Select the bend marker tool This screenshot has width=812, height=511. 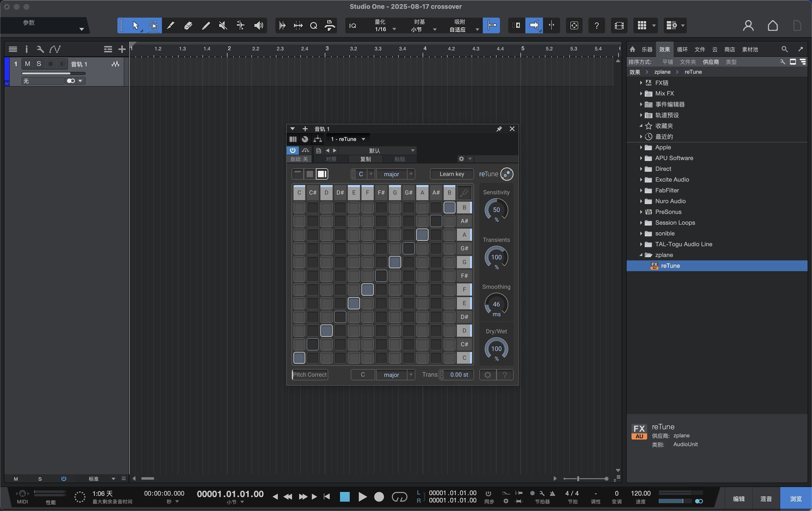click(x=241, y=25)
